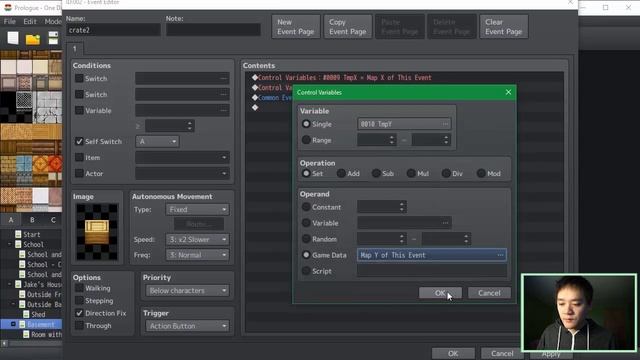Choose the Add operation
Screen dimensions: 640x360
pyautogui.click(x=341, y=173)
